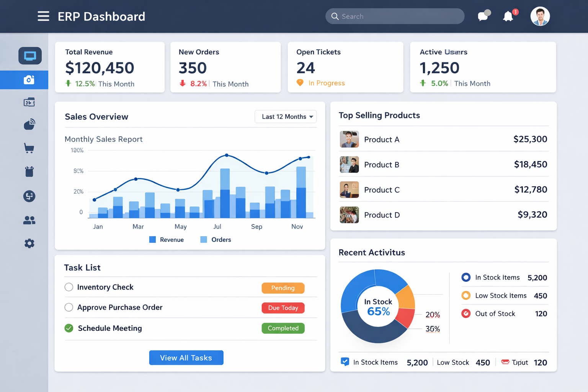Open the Dashboard monitor icon in sidebar
Image resolution: width=588 pixels, height=392 pixels.
click(30, 56)
